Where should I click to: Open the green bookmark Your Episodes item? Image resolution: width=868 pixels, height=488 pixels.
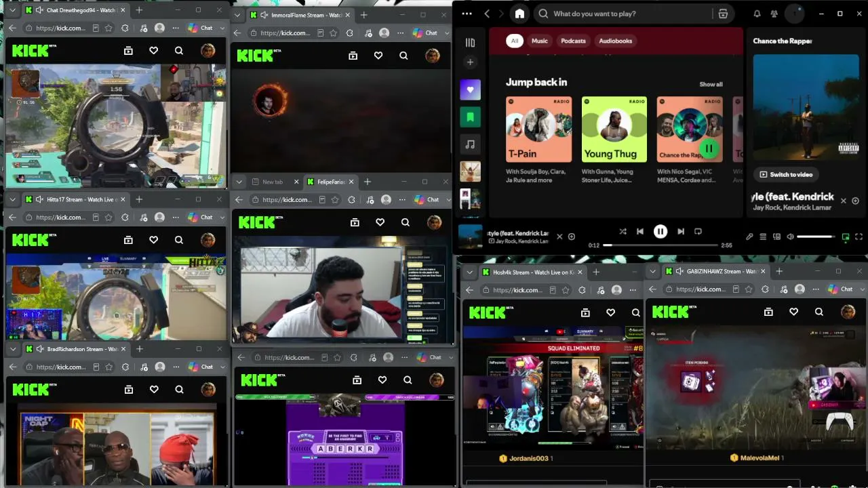470,117
